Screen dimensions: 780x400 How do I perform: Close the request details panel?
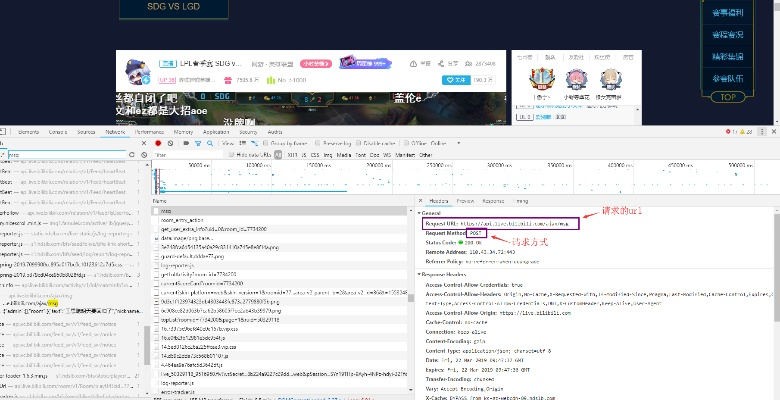tap(420, 201)
